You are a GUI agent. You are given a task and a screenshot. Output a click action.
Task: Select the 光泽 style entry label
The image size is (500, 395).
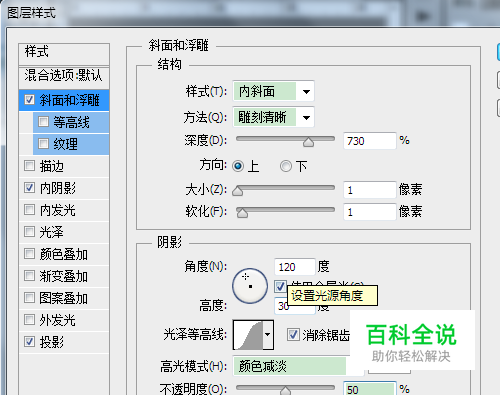52,232
